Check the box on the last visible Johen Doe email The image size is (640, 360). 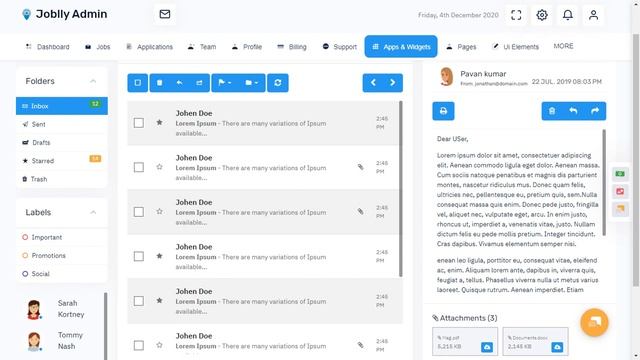139,345
